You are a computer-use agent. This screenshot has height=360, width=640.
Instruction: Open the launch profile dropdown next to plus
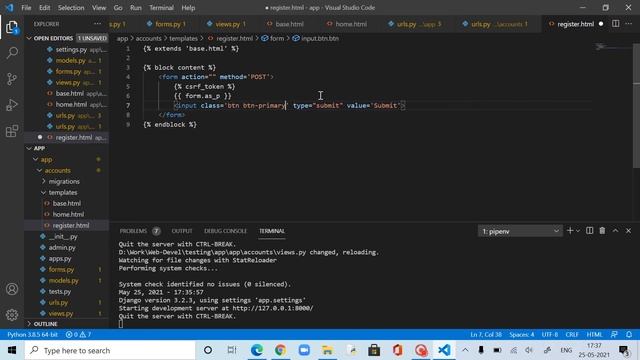[x=578, y=231]
